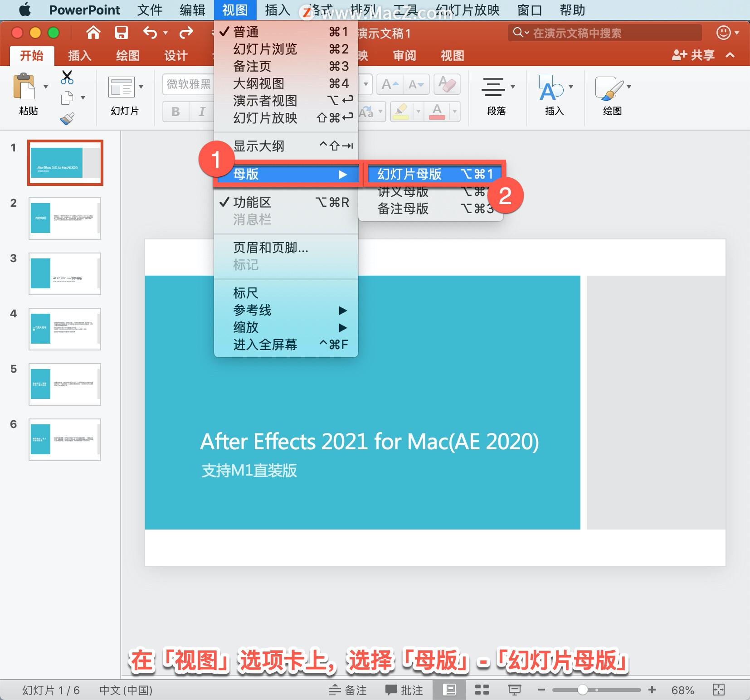
Task: Click the Copy pages icon
Action: pyautogui.click(x=67, y=97)
